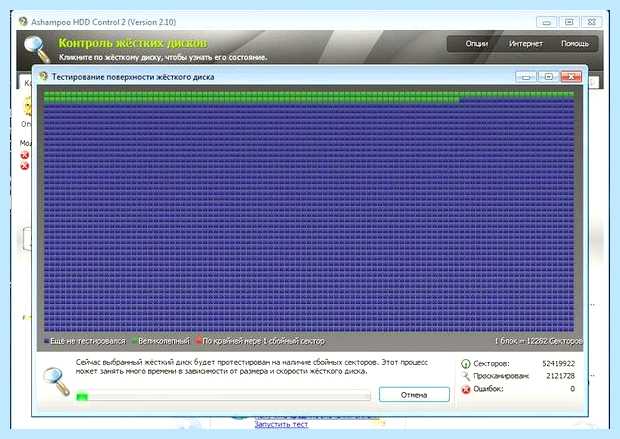Minimize the surface test dialog
620x439 pixels.
(x=526, y=77)
